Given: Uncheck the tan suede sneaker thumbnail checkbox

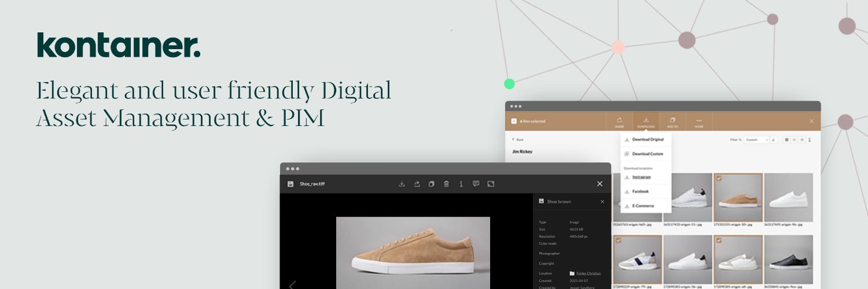Looking at the screenshot, I should pyautogui.click(x=719, y=179).
